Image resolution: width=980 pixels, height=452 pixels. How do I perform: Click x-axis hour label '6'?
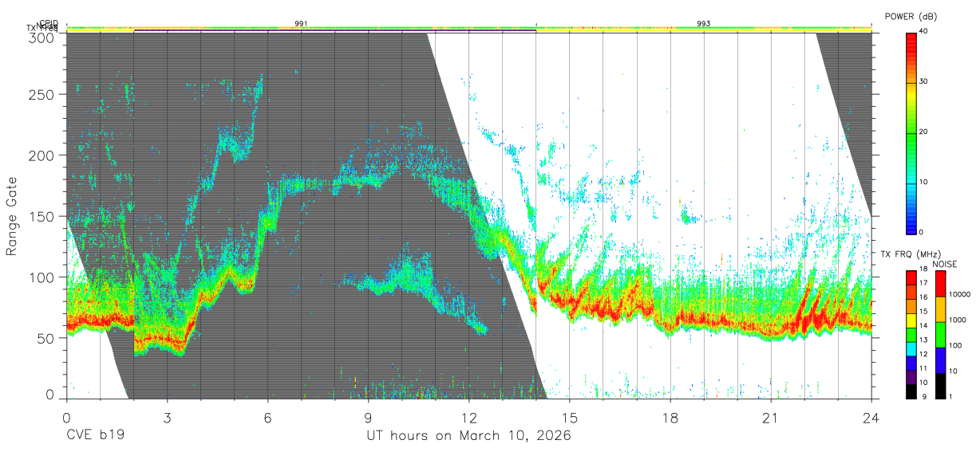[x=267, y=417]
